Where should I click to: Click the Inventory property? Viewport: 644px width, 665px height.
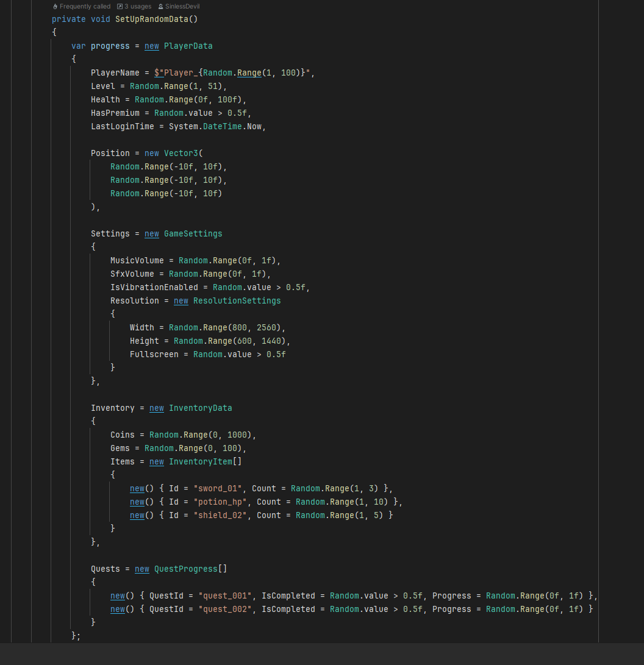click(x=113, y=408)
